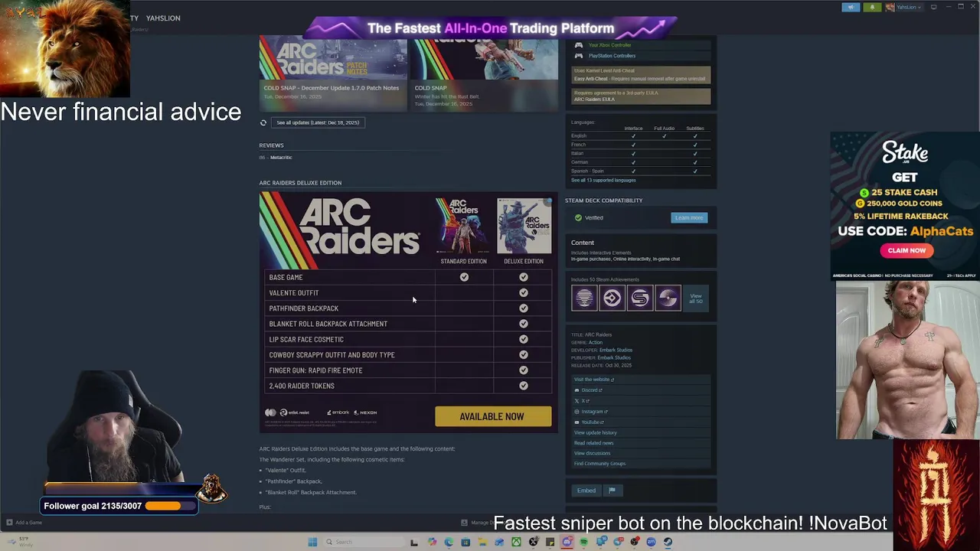The width and height of the screenshot is (980, 551).
Task: Click the AVAILABLE NOW button
Action: 493,416
